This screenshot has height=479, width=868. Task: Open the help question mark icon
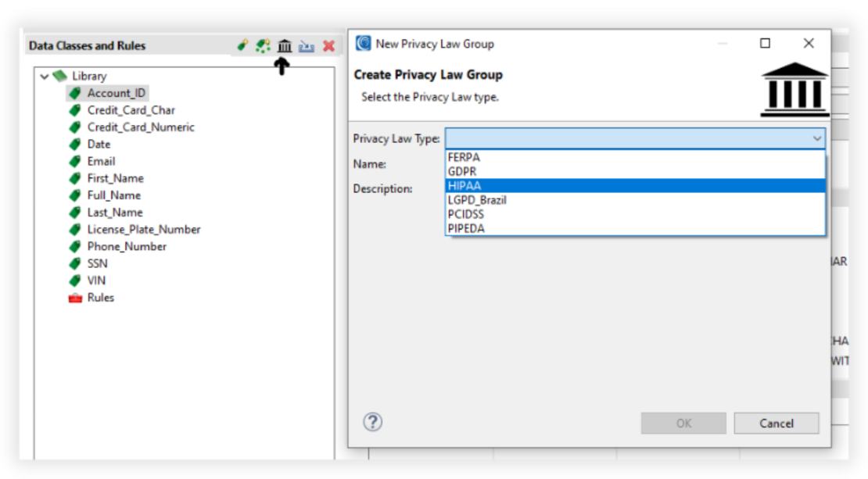[373, 422]
